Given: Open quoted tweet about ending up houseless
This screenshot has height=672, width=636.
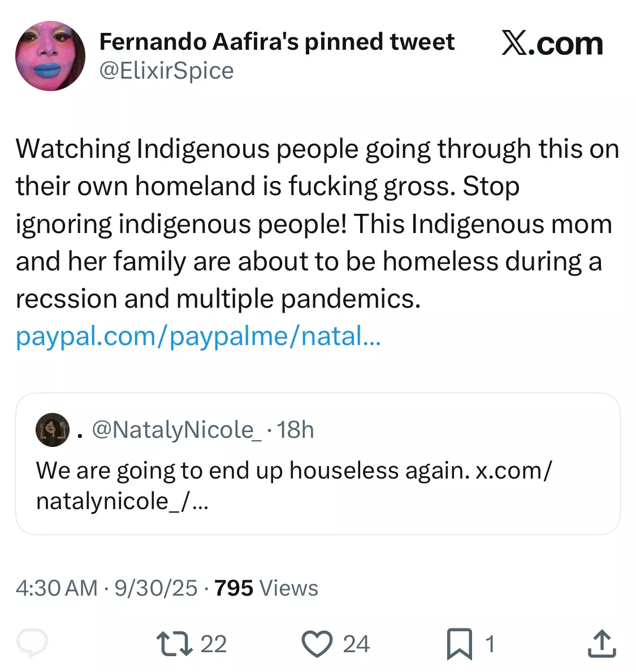Looking at the screenshot, I should [318, 464].
